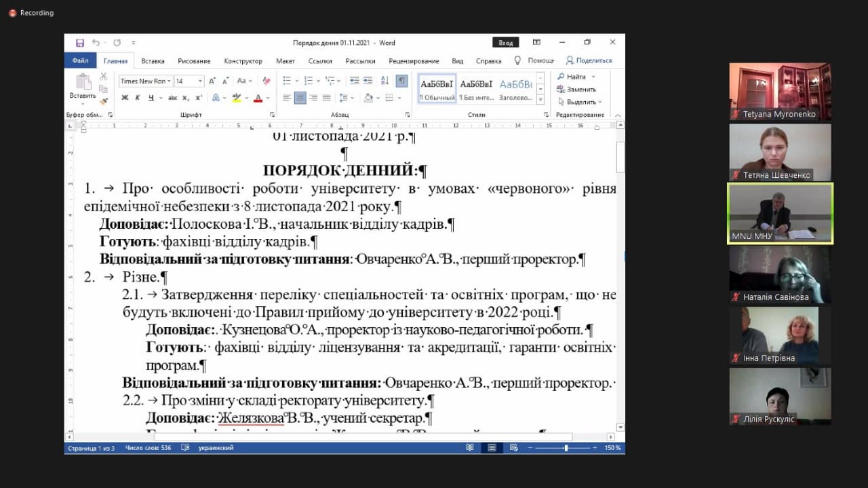Viewport: 868px width, 488px height.
Task: Click the bulleted list icon
Action: (x=287, y=81)
